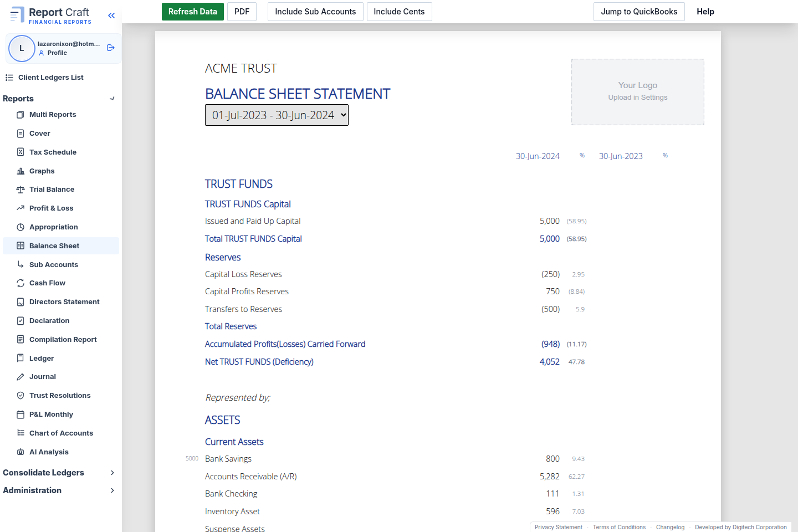798x532 pixels.
Task: Click the Declaration checkbox icon
Action: tap(21, 321)
